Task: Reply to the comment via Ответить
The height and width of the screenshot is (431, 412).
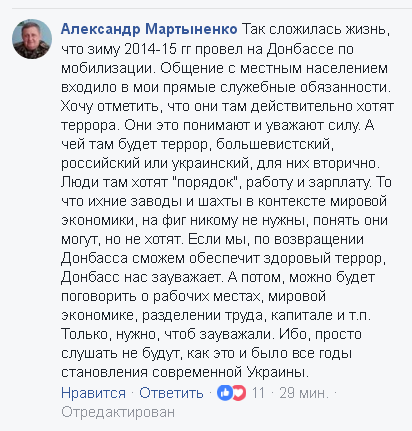Action: (x=171, y=393)
